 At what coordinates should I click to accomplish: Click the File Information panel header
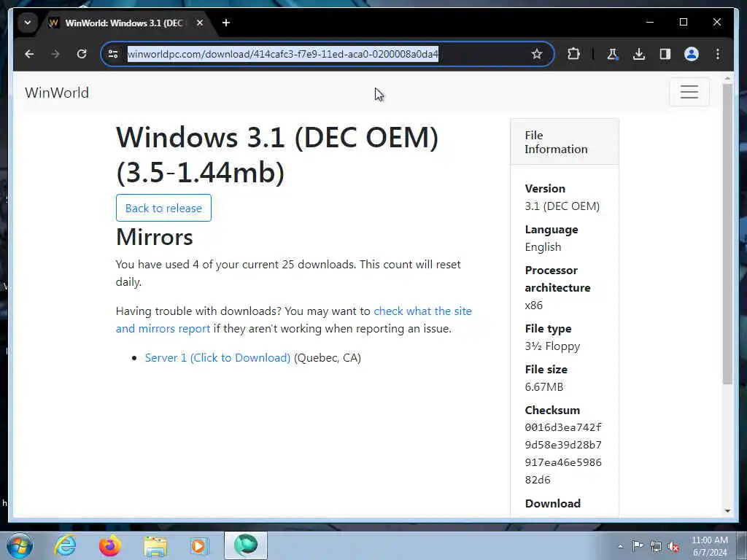pyautogui.click(x=565, y=142)
